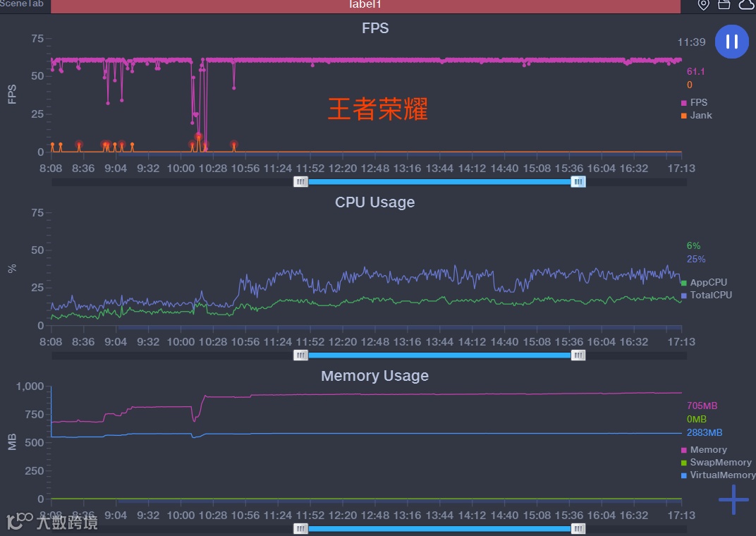
Task: Click the cloud upload icon
Action: [746, 5]
